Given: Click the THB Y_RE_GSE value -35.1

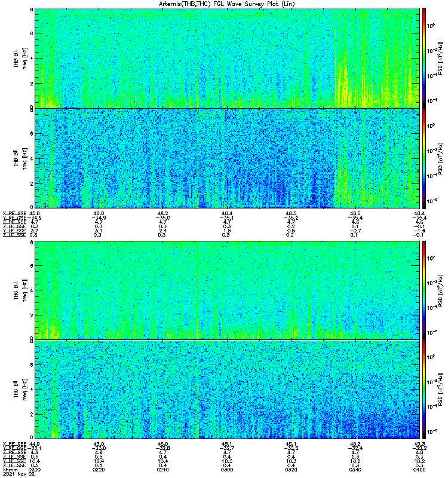Looking at the screenshot, I should click(x=226, y=217).
